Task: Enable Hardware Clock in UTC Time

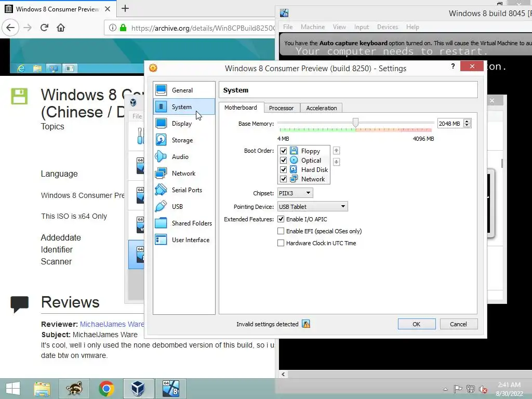Action: coord(281,243)
